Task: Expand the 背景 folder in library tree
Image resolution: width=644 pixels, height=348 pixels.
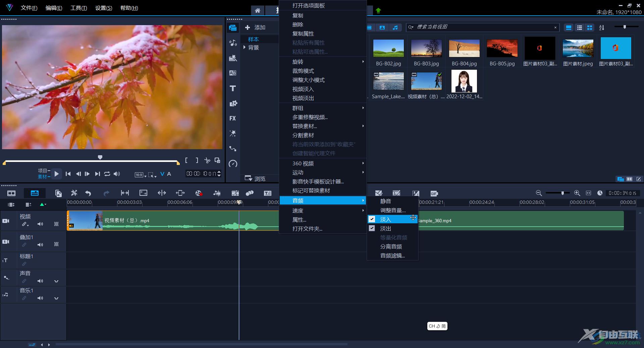Action: pos(245,48)
